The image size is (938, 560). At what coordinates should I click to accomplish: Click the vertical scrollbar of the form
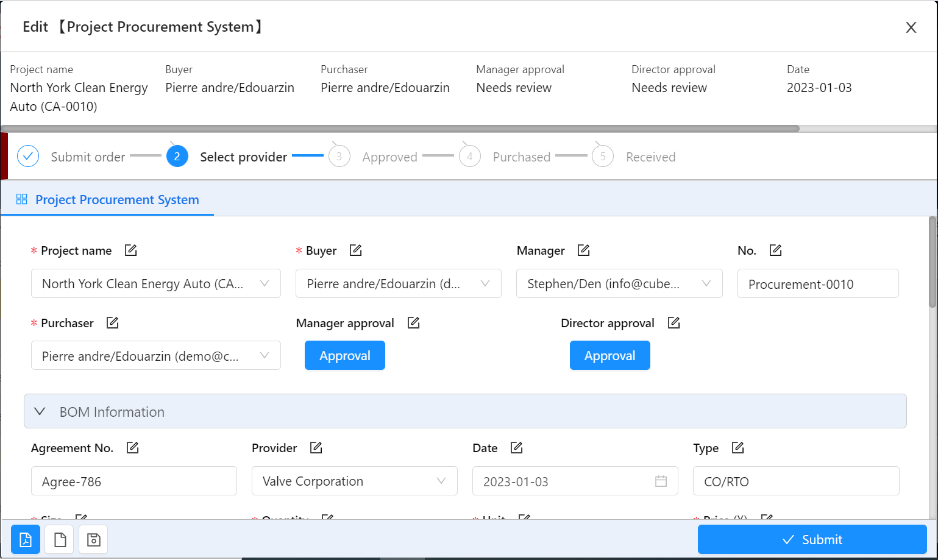click(933, 262)
